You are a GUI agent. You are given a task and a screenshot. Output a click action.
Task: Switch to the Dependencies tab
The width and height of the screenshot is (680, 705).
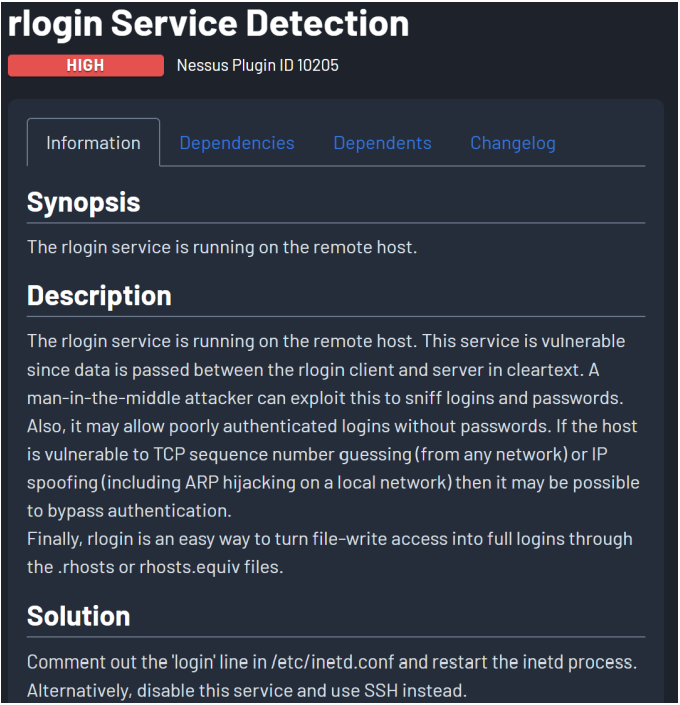tap(237, 143)
